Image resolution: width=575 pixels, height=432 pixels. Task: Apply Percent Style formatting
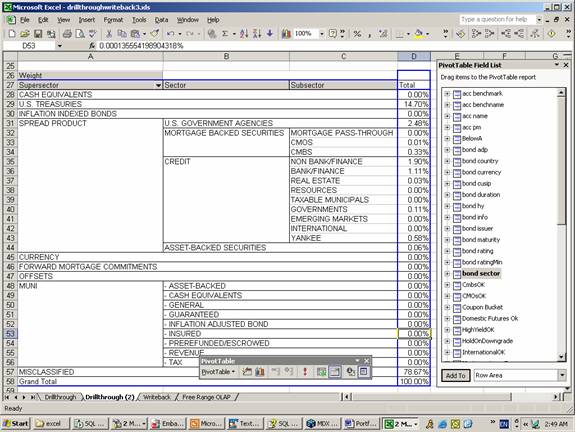[357, 34]
